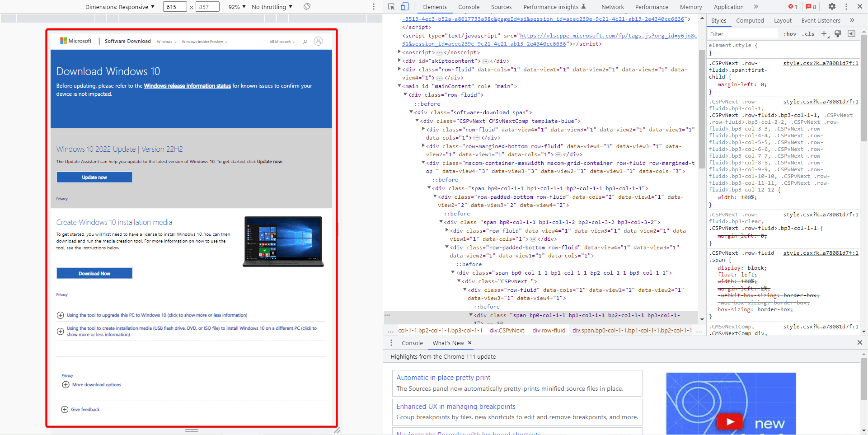Open the Application tab
The width and height of the screenshot is (868, 435).
point(728,7)
